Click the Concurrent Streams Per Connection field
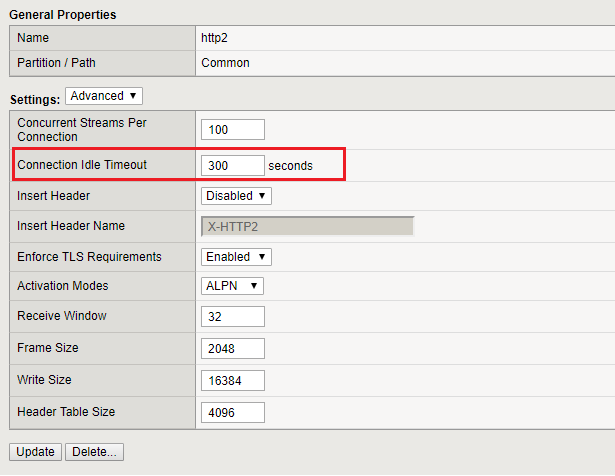Screen dimensions: 615x476 [x=232, y=129]
